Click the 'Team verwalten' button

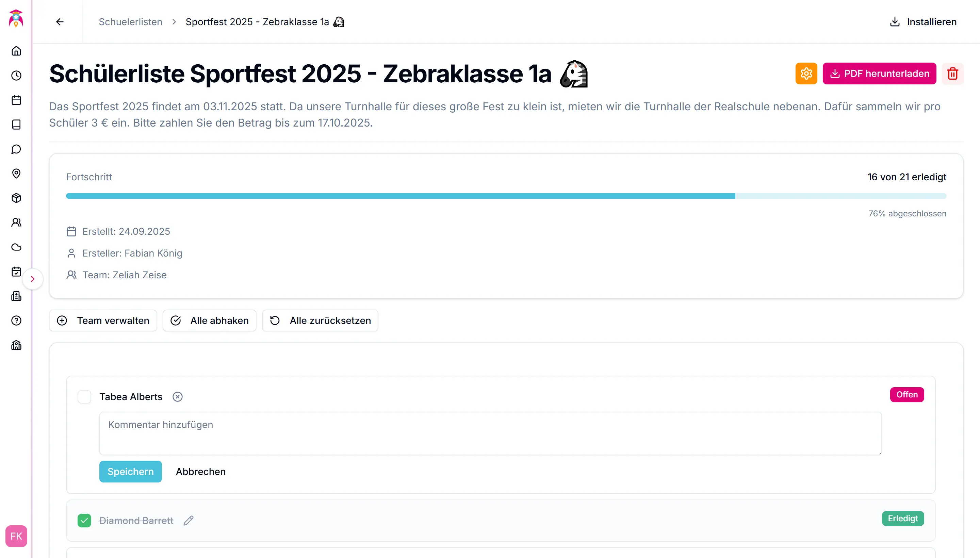103,321
